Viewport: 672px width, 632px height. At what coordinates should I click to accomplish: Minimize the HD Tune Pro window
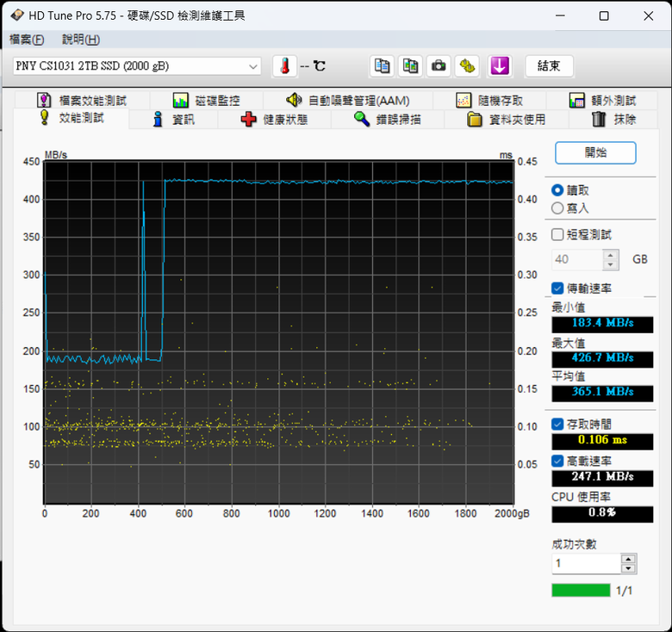point(560,15)
